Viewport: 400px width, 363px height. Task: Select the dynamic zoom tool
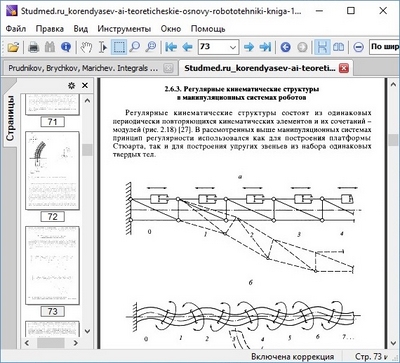pos(151,47)
